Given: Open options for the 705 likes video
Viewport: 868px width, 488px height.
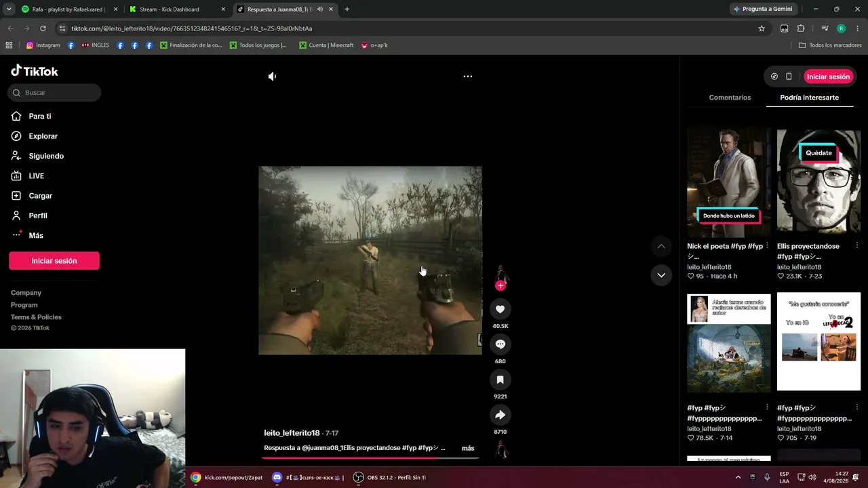Looking at the screenshot, I should [856, 407].
